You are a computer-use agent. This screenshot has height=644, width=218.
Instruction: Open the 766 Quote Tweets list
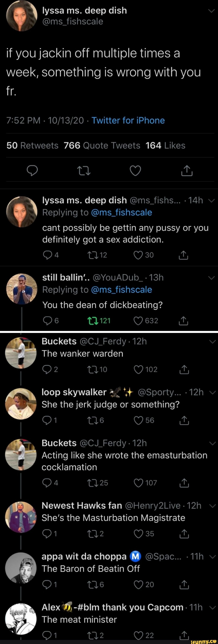tap(102, 145)
